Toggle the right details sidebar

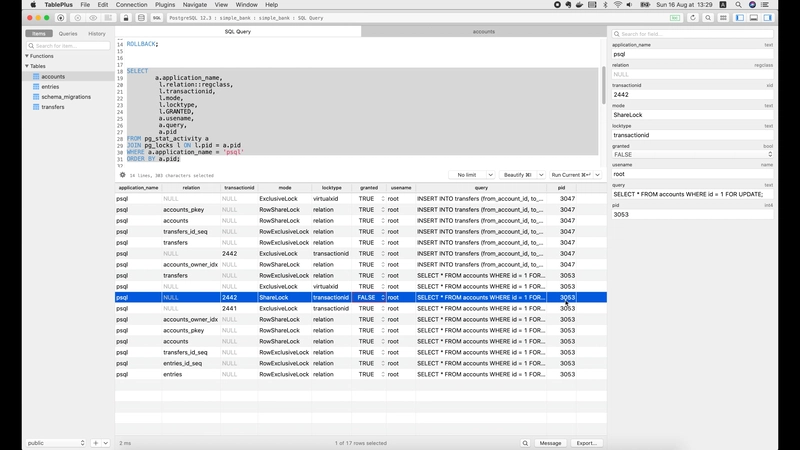coord(768,18)
